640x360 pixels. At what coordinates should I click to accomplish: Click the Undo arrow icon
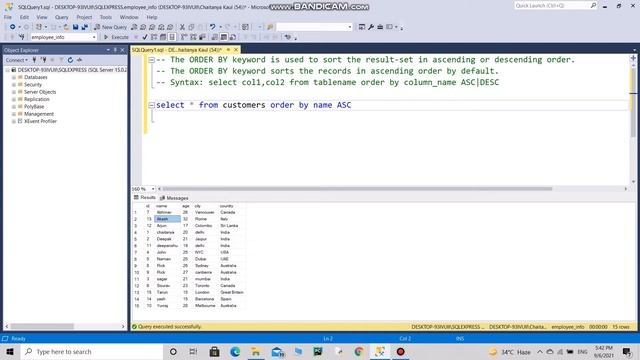(212, 27)
